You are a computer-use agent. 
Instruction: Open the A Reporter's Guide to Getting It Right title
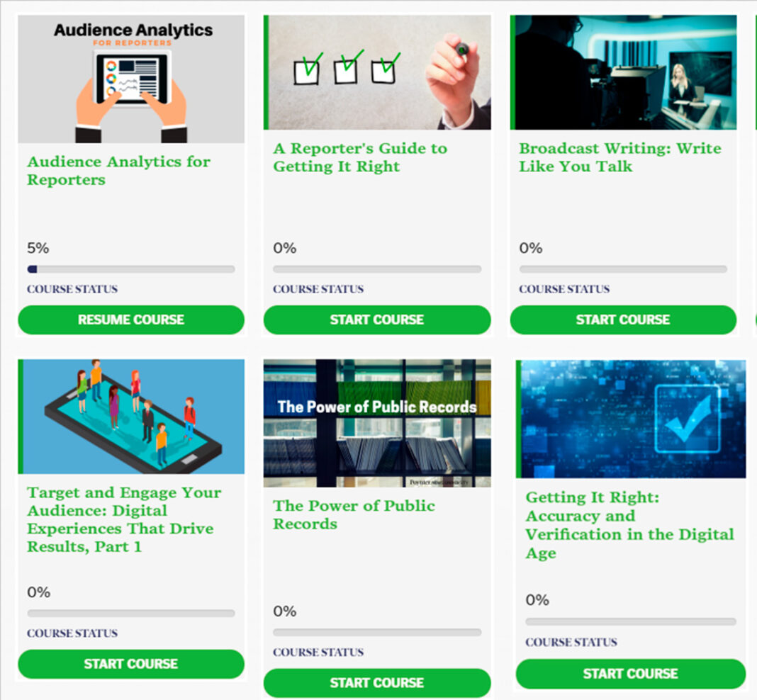point(360,157)
